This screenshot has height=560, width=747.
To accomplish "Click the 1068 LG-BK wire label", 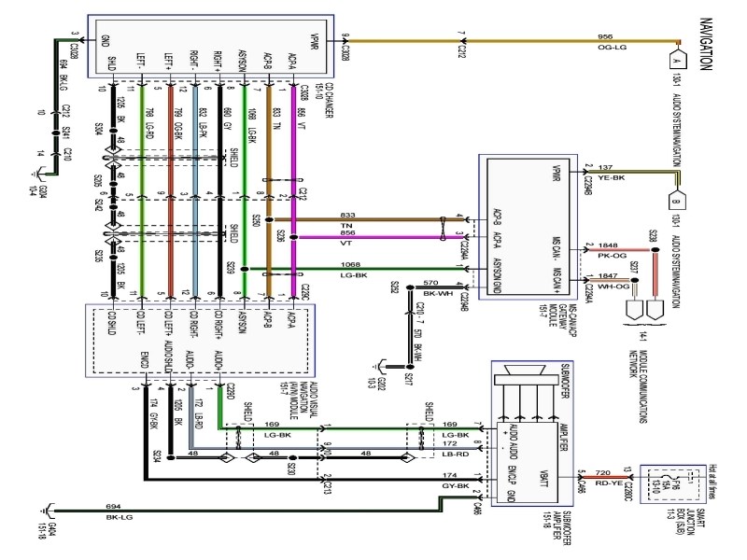I will [354, 270].
